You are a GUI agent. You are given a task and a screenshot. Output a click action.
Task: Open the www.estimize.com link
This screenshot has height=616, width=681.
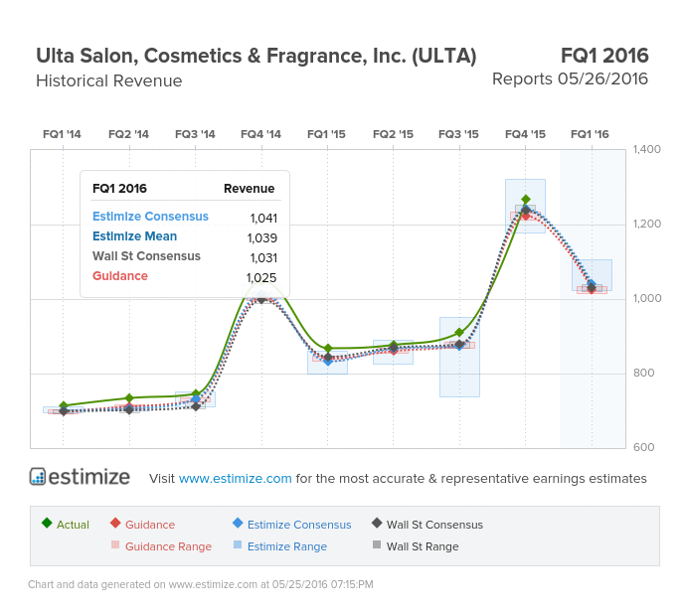(x=235, y=478)
